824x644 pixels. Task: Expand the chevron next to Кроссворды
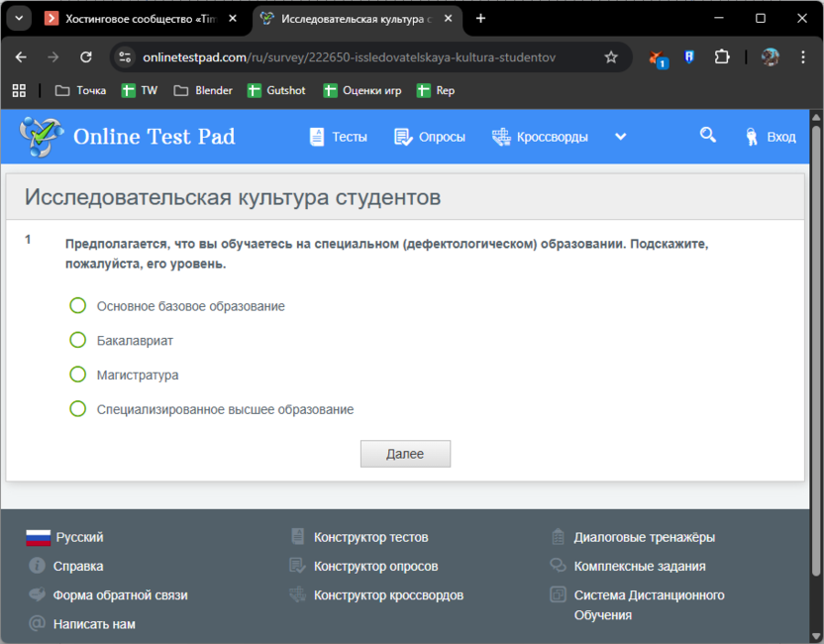tap(620, 137)
